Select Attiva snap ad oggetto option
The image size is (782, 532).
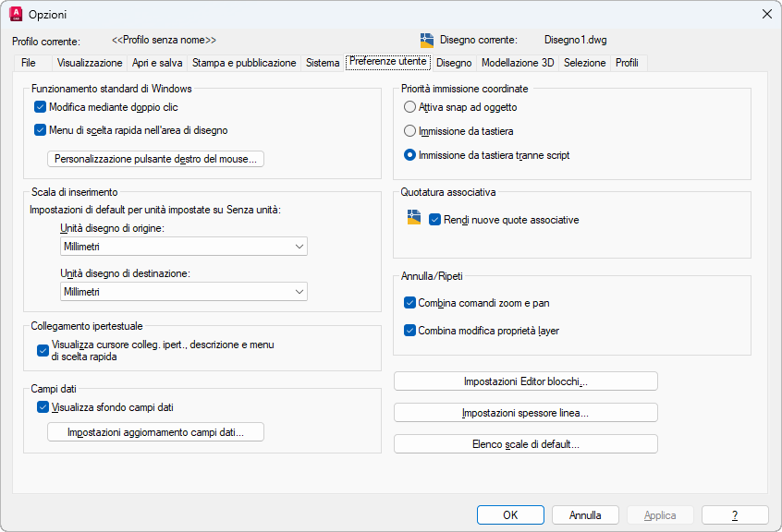point(410,107)
